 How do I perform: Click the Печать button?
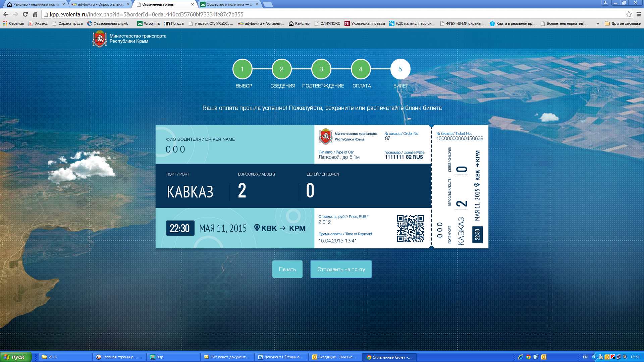pyautogui.click(x=287, y=269)
